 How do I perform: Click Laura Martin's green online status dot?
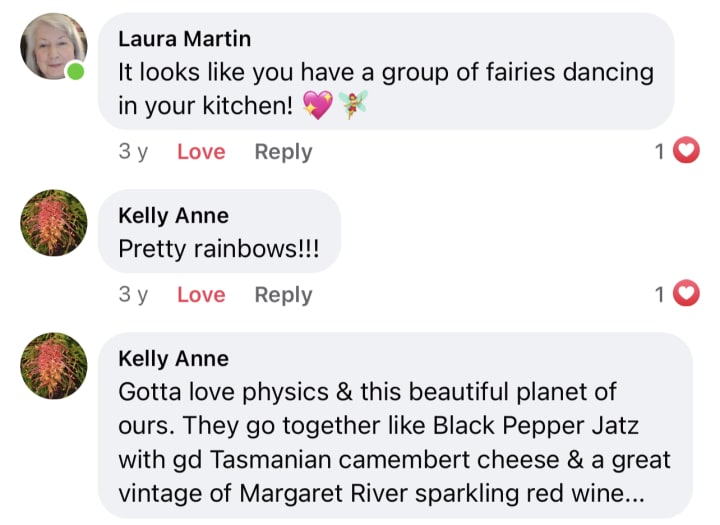pos(76,72)
